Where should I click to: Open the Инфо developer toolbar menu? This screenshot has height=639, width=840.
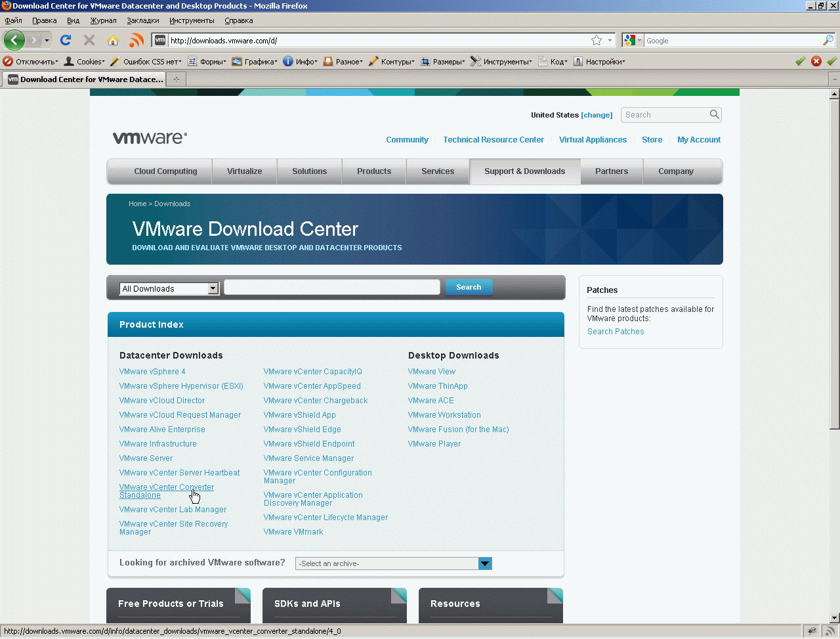pyautogui.click(x=301, y=62)
